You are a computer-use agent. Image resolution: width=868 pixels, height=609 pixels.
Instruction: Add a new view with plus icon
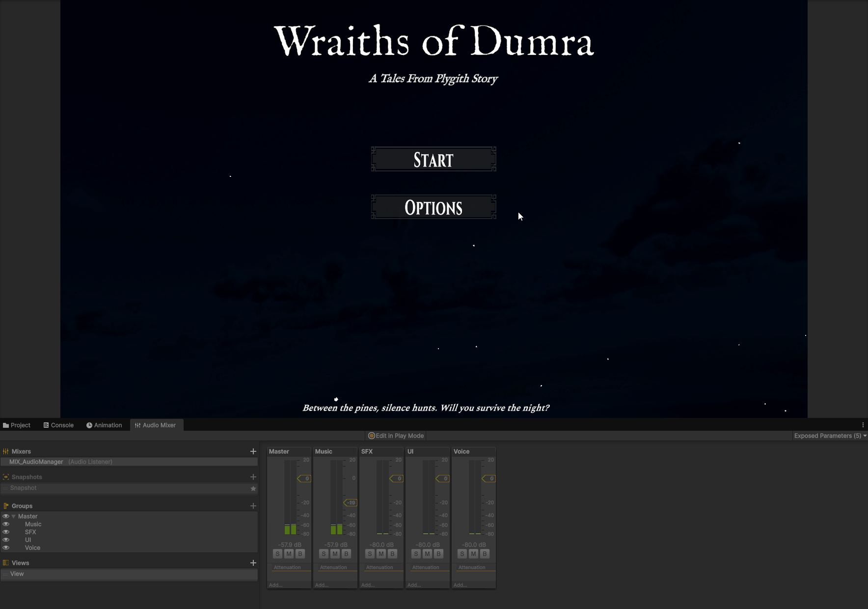pyautogui.click(x=253, y=563)
